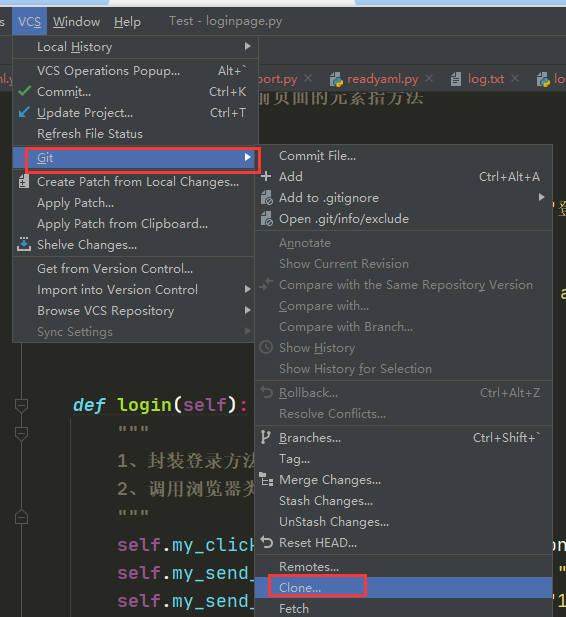Select Fetch in the Git submenu
Screen dimensions: 566x617
(404, 608)
